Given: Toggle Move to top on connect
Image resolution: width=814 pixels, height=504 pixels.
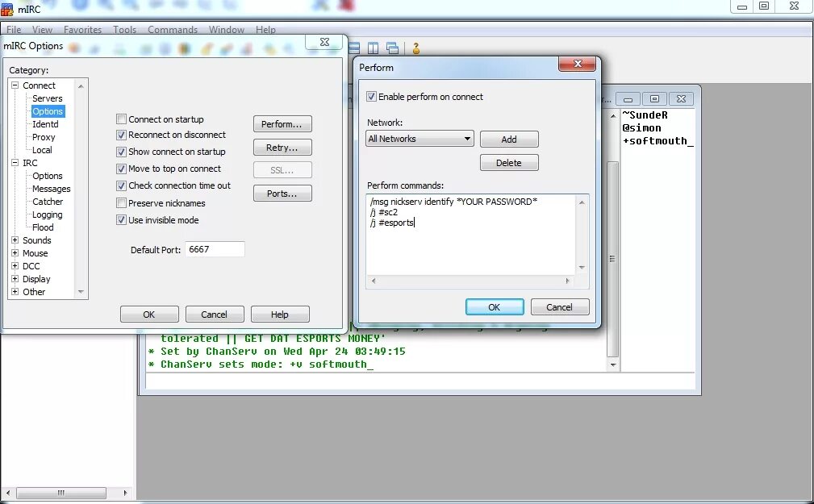Looking at the screenshot, I should click(122, 169).
